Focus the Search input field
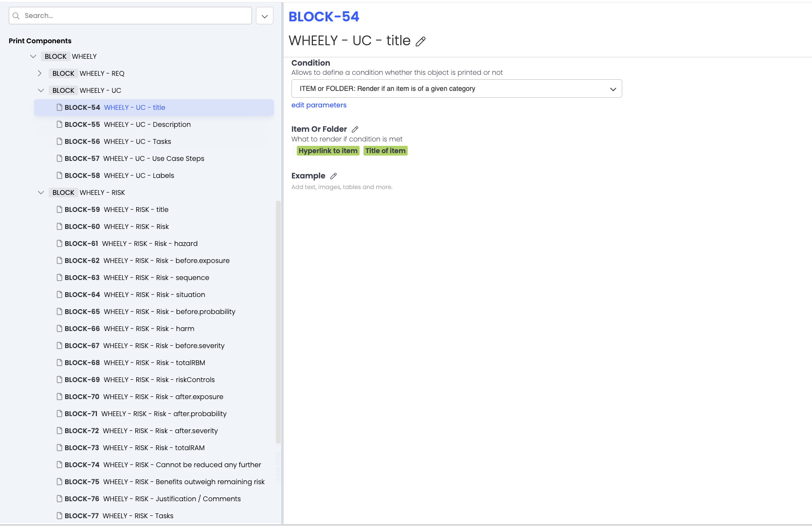Image resolution: width=812 pixels, height=526 pixels. click(x=130, y=16)
